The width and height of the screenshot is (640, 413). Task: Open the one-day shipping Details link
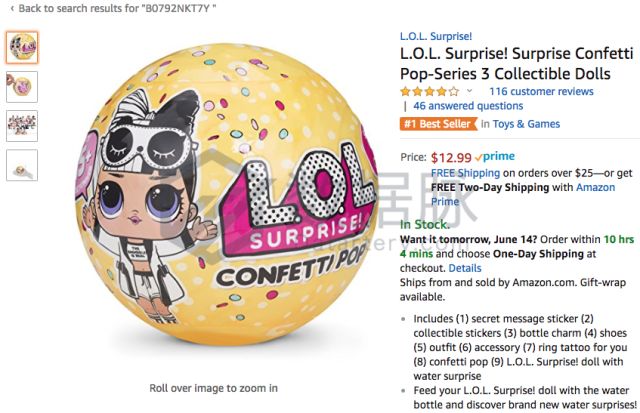(x=464, y=268)
